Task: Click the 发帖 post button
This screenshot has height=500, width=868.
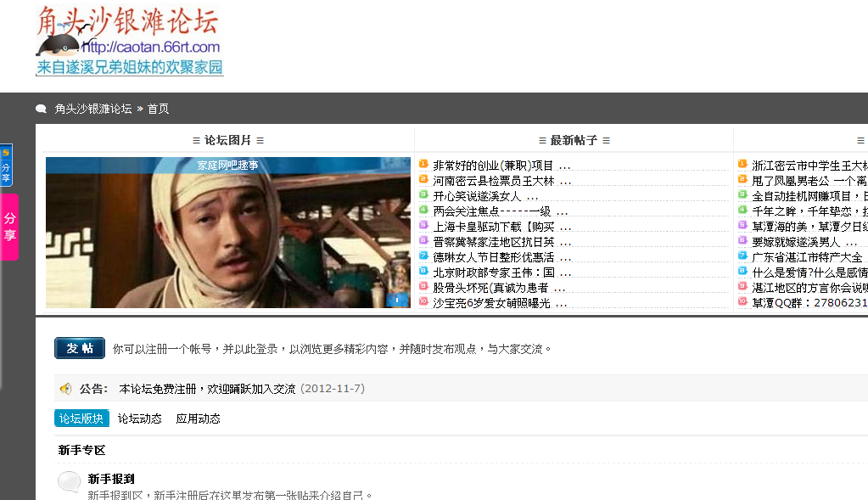Action: 80,348
